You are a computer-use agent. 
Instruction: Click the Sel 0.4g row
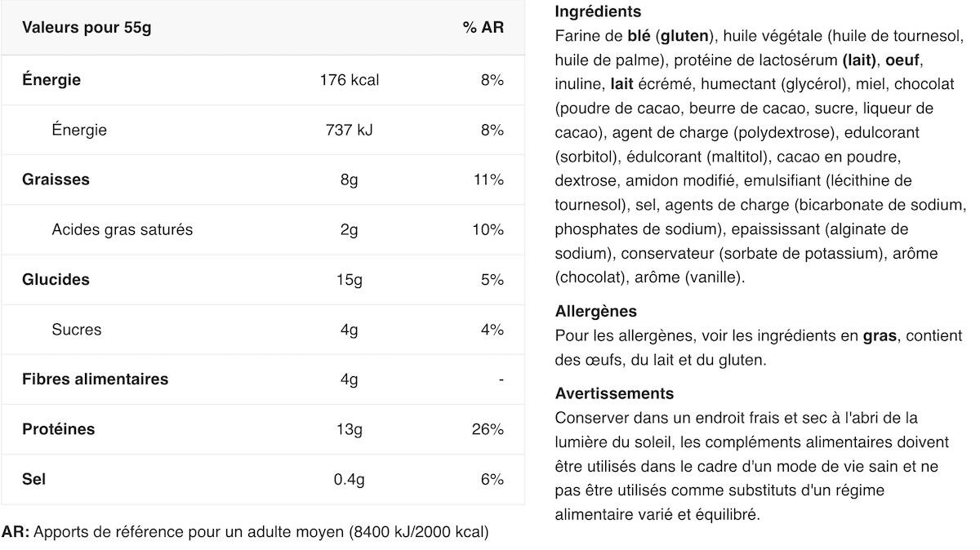tap(263, 479)
